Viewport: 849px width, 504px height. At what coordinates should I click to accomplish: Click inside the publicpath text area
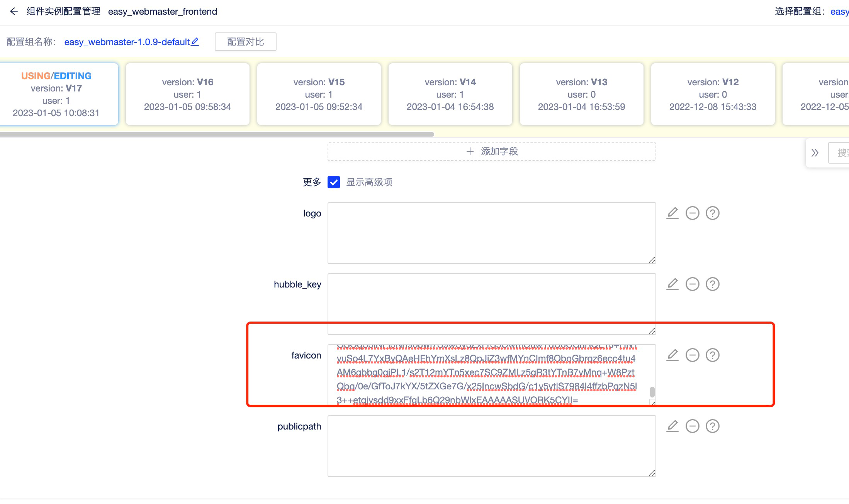click(491, 446)
